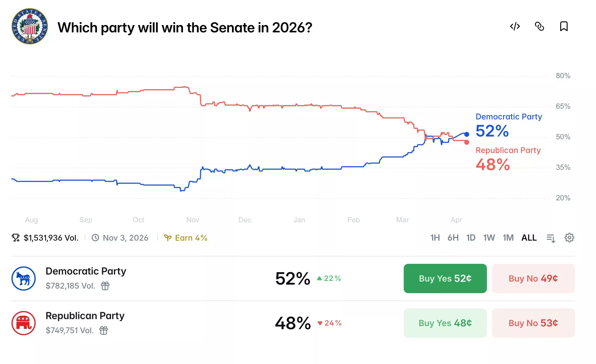596x364 pixels.
Task: Click the sort/filter lines icon
Action: tap(551, 238)
